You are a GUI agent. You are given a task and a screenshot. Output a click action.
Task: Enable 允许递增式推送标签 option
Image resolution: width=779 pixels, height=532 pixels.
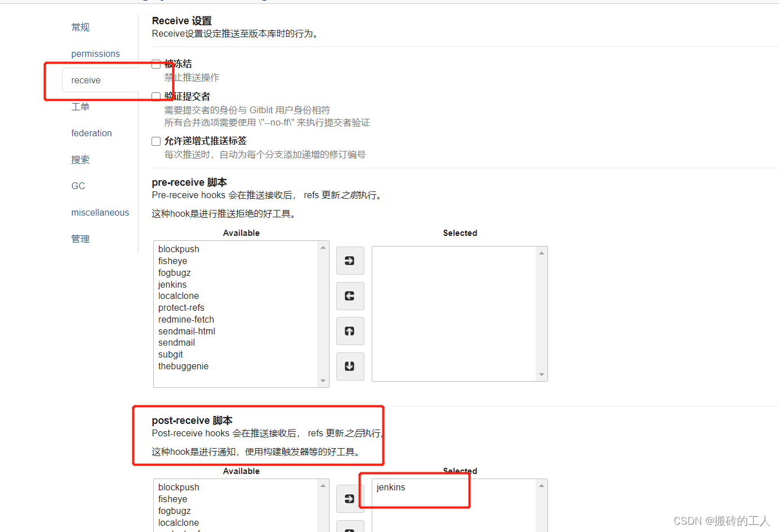[x=156, y=141]
